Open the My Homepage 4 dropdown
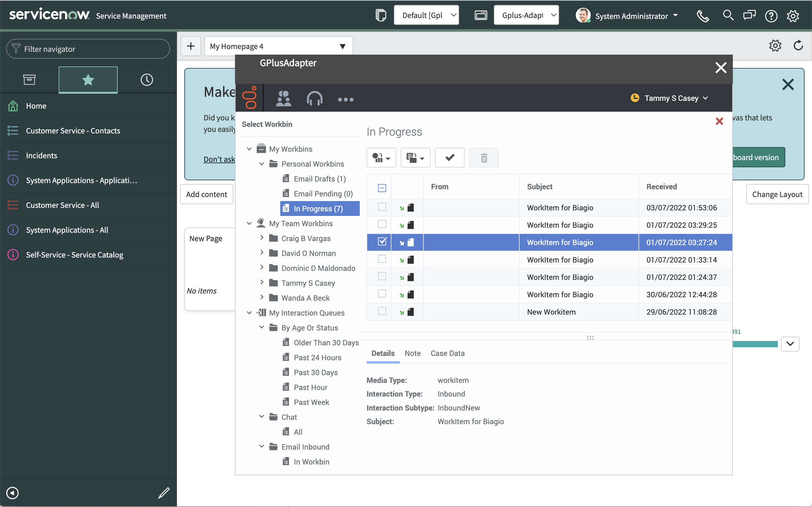This screenshot has width=812, height=507. [278, 46]
